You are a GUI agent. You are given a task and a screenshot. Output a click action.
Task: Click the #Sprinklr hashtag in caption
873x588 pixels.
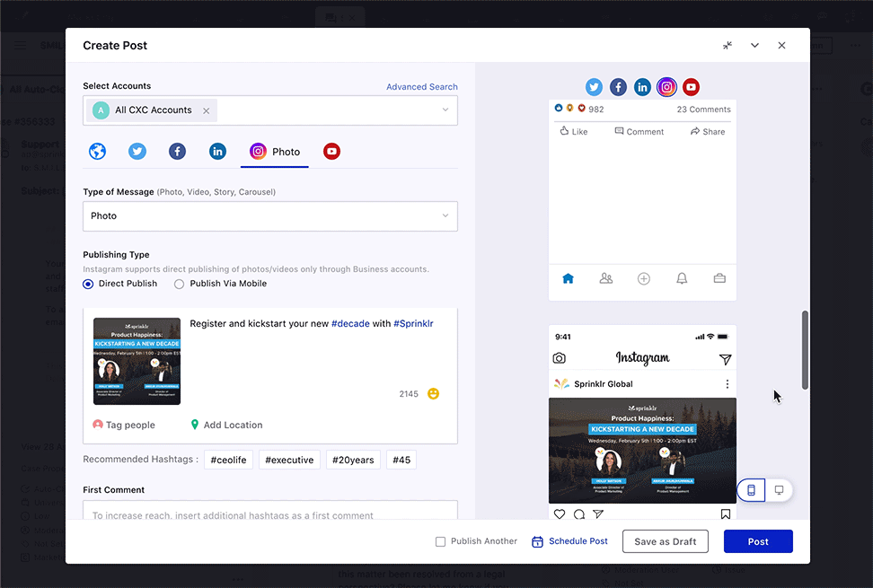tap(413, 324)
